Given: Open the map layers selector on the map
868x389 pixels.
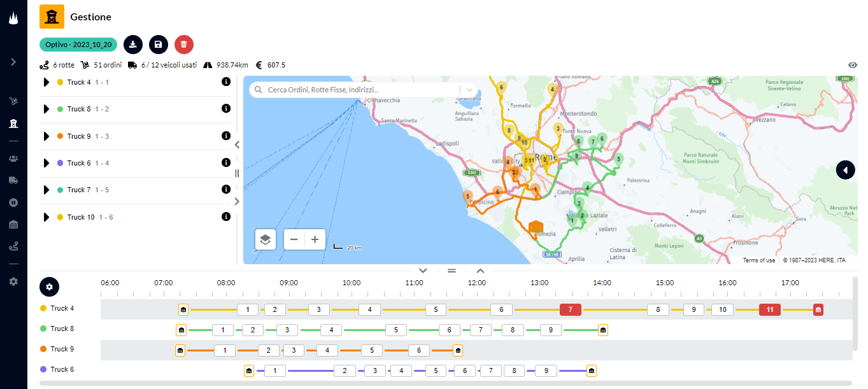Looking at the screenshot, I should pyautogui.click(x=266, y=239).
